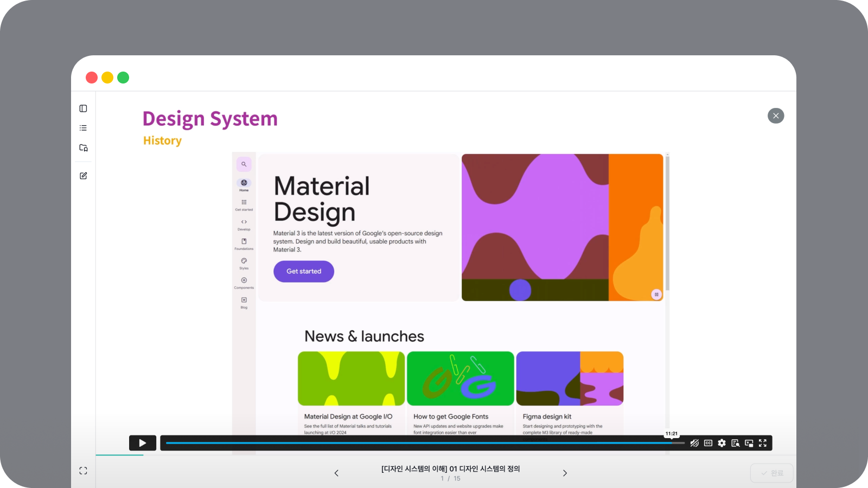
Task: Click the 'Figma design kit' card image
Action: coord(570,378)
